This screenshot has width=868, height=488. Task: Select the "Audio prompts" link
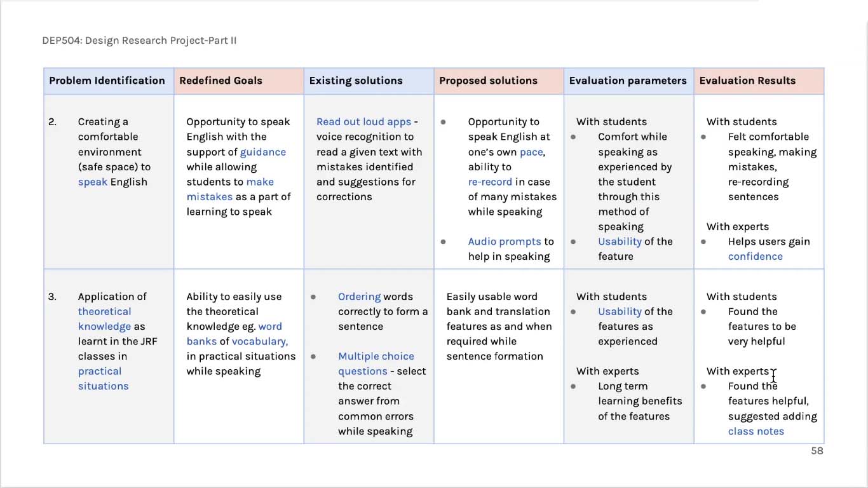tap(504, 241)
